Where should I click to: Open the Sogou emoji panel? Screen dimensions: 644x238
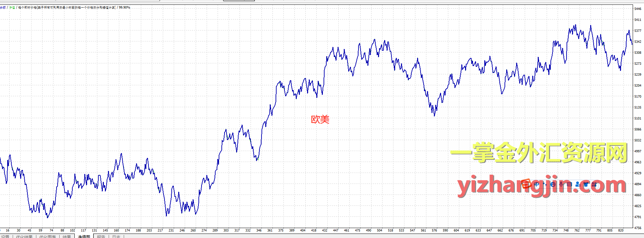click(x=553, y=184)
